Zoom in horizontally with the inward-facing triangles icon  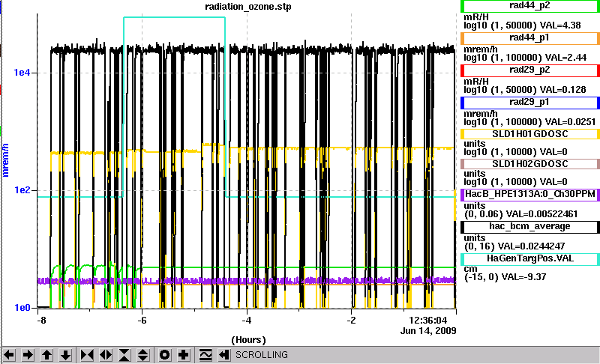[87, 355]
